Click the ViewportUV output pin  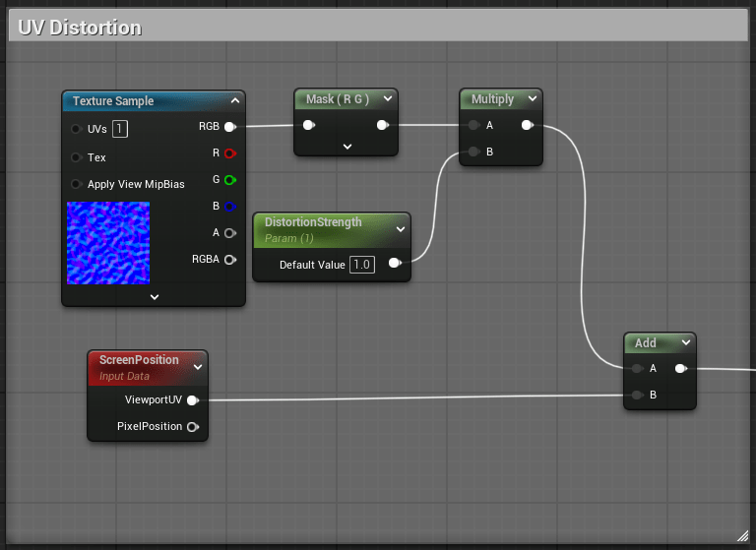(192, 400)
